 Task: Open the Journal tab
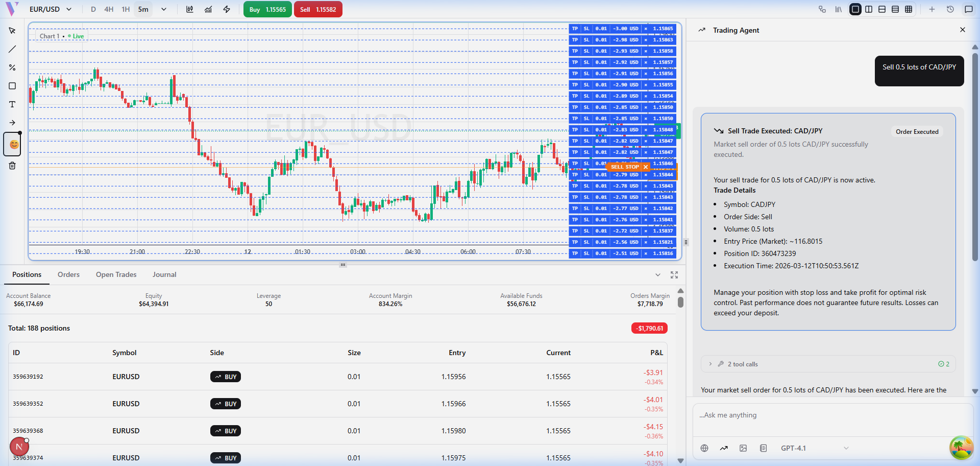(x=164, y=274)
